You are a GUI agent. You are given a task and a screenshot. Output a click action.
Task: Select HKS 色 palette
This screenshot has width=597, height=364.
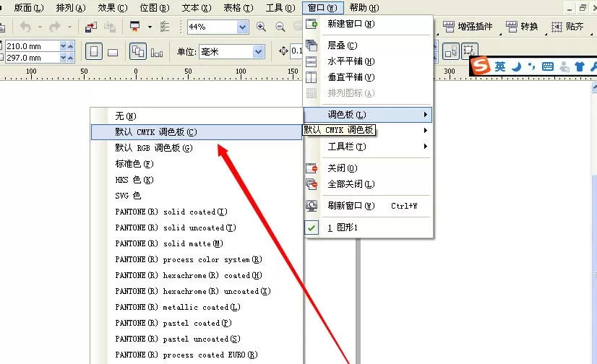click(x=197, y=180)
